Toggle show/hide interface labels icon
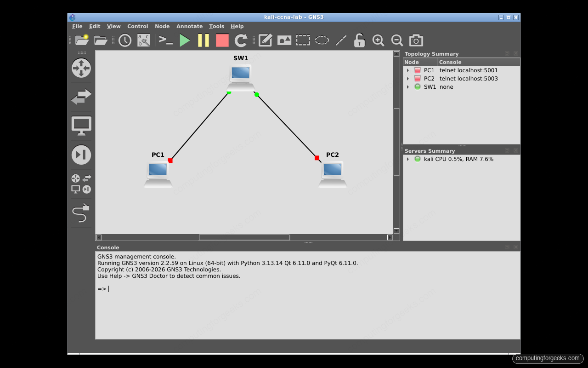The width and height of the screenshot is (588, 368). [144, 40]
